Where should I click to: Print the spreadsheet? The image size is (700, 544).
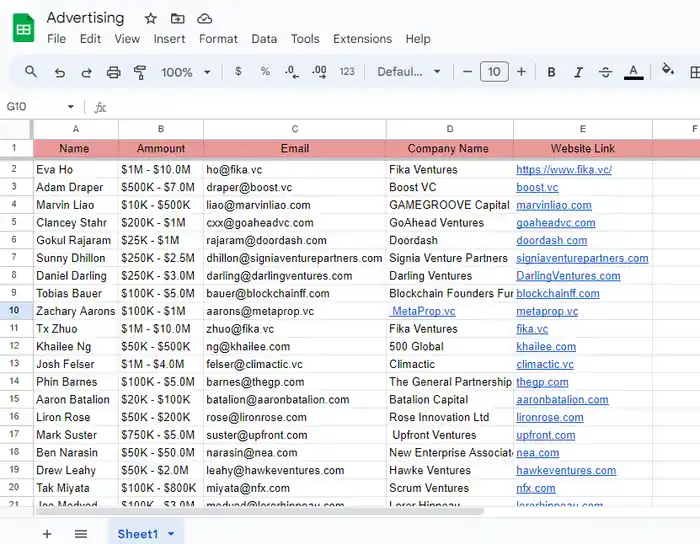[113, 72]
